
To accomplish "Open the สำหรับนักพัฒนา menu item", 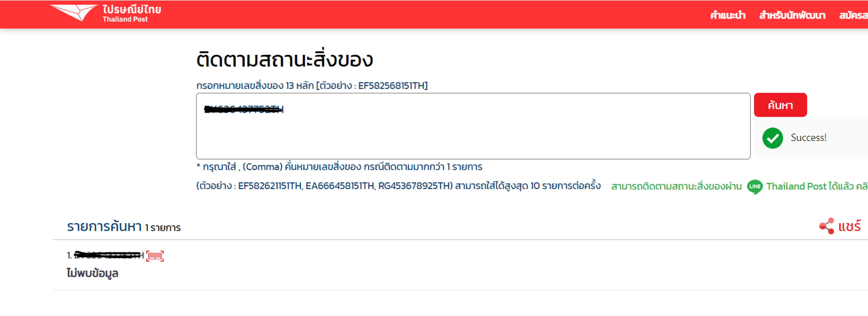I will coord(792,15).
